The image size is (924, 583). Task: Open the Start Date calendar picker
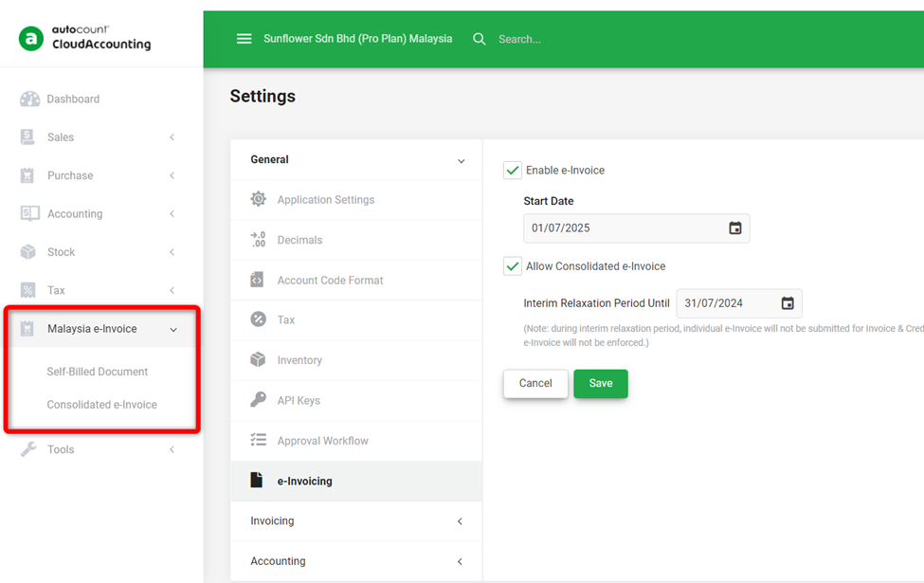tap(734, 228)
